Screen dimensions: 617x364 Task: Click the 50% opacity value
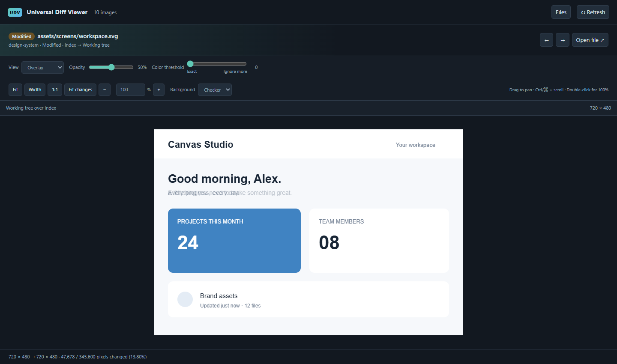click(x=142, y=67)
